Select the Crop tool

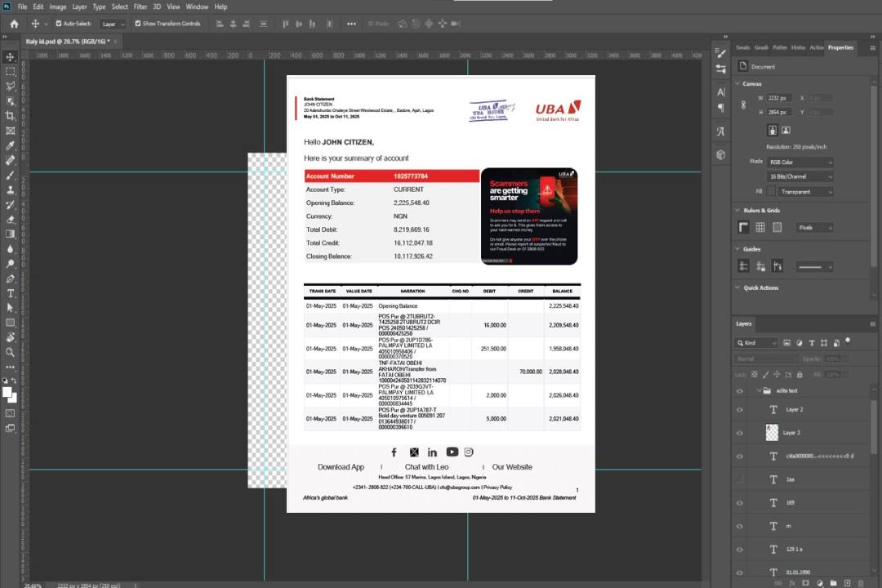10,116
